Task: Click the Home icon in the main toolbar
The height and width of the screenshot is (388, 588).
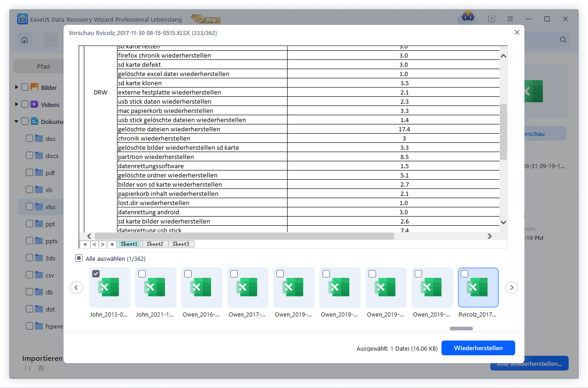Action: click(x=24, y=40)
